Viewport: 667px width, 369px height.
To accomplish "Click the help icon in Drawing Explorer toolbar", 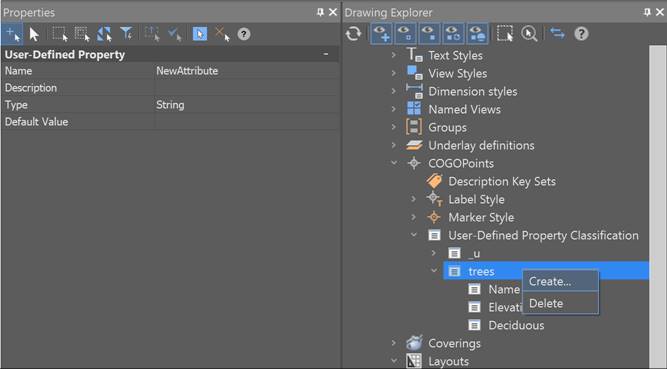I will pyautogui.click(x=581, y=34).
